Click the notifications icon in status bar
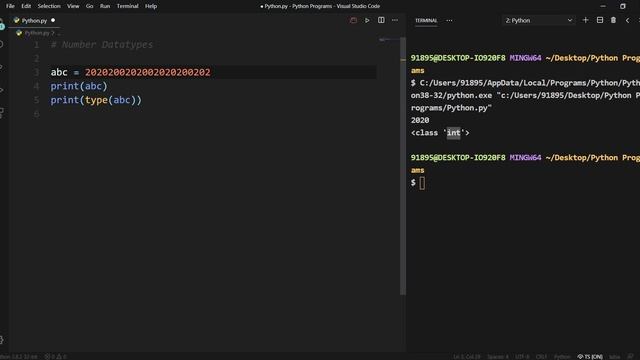 [x=631, y=357]
